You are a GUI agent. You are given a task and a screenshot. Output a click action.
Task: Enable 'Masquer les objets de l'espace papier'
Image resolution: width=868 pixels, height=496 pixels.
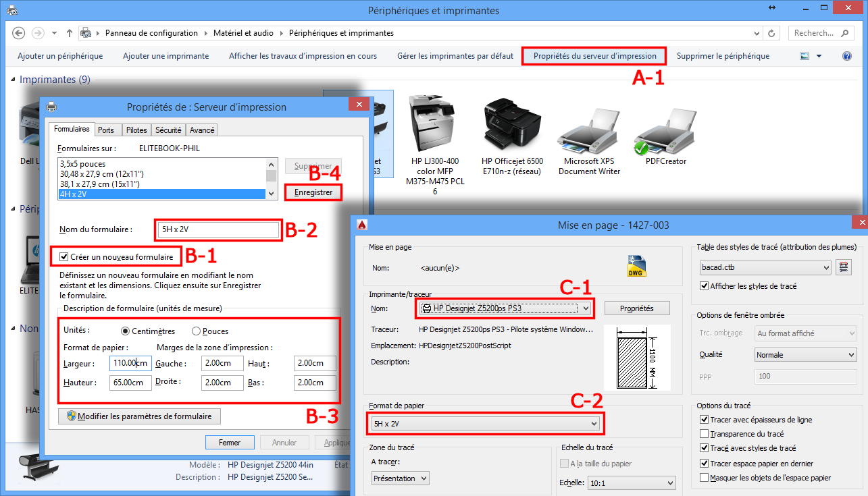pyautogui.click(x=705, y=478)
